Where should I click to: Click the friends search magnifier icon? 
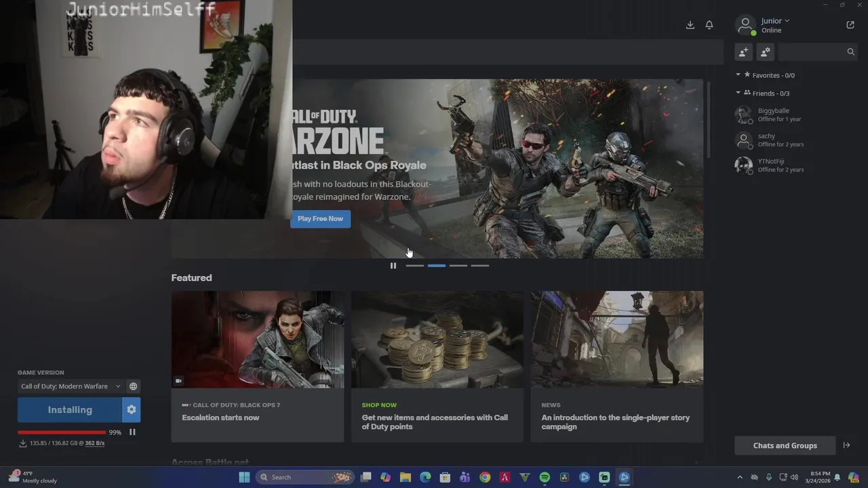(x=851, y=52)
